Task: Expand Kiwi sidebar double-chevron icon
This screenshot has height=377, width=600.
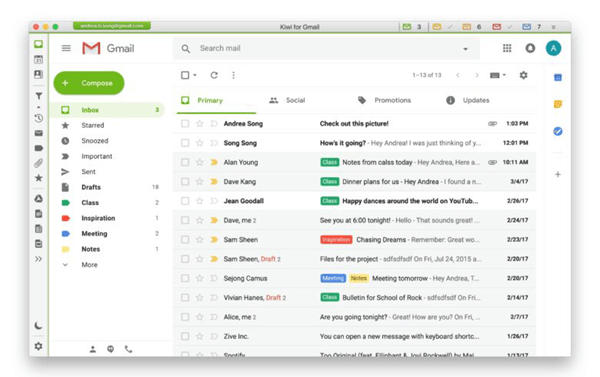Action: [38, 259]
